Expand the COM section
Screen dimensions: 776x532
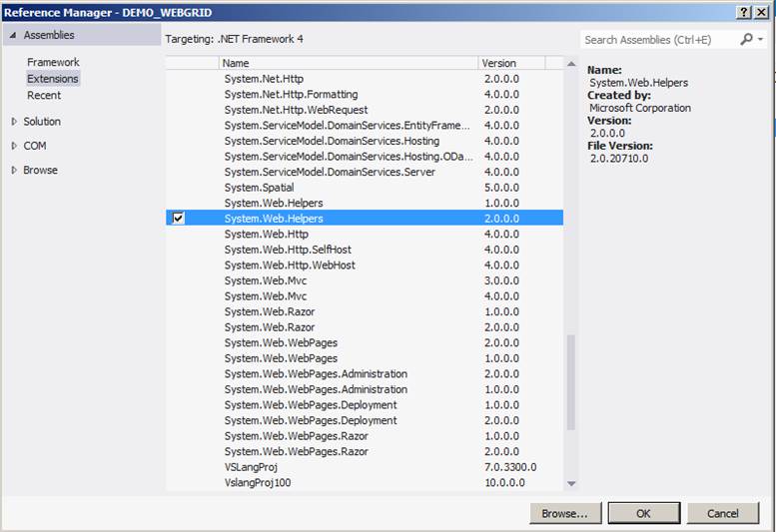[14, 146]
